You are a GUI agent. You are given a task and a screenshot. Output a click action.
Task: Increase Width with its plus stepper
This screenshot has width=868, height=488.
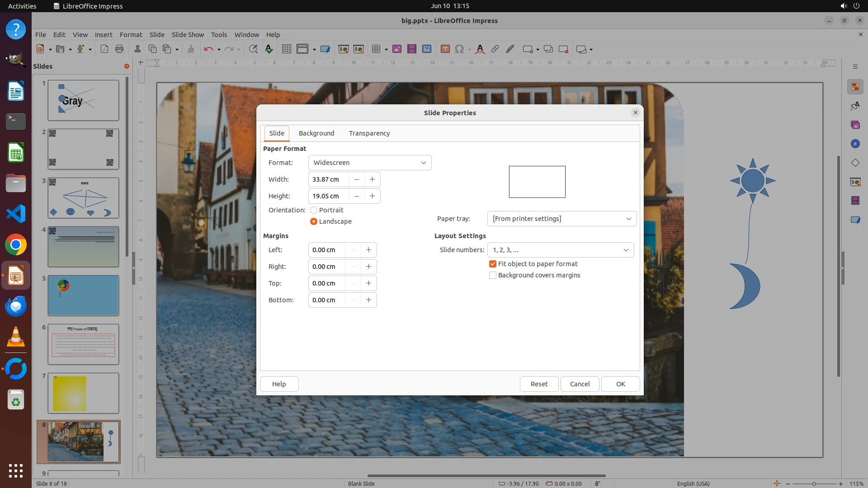372,179
